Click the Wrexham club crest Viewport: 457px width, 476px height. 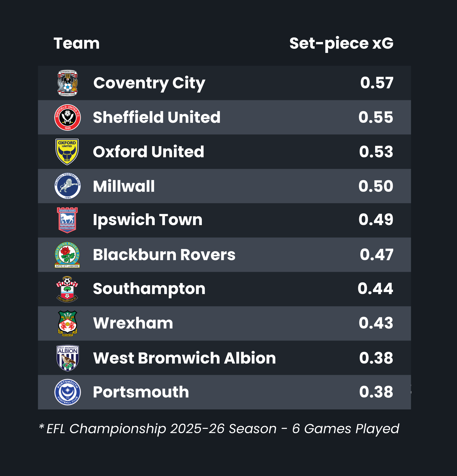pos(68,323)
